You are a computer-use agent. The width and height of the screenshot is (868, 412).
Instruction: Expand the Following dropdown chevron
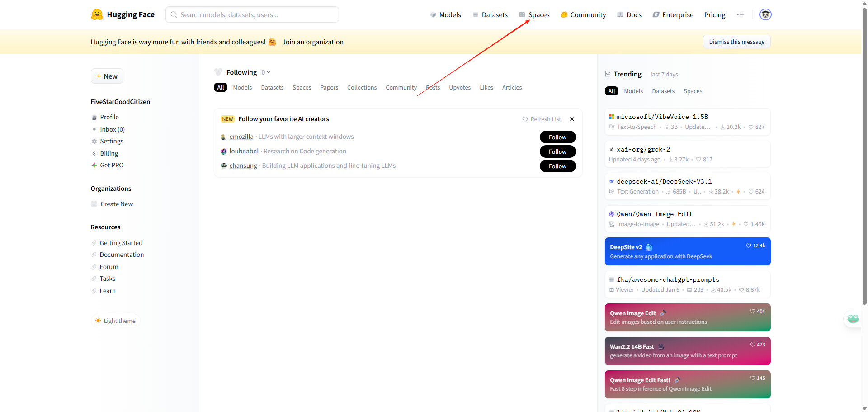click(269, 72)
